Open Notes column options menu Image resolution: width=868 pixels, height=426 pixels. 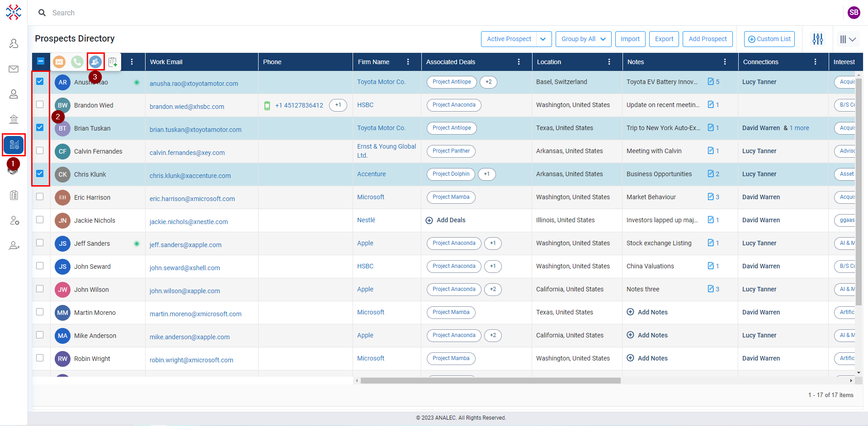coord(725,62)
